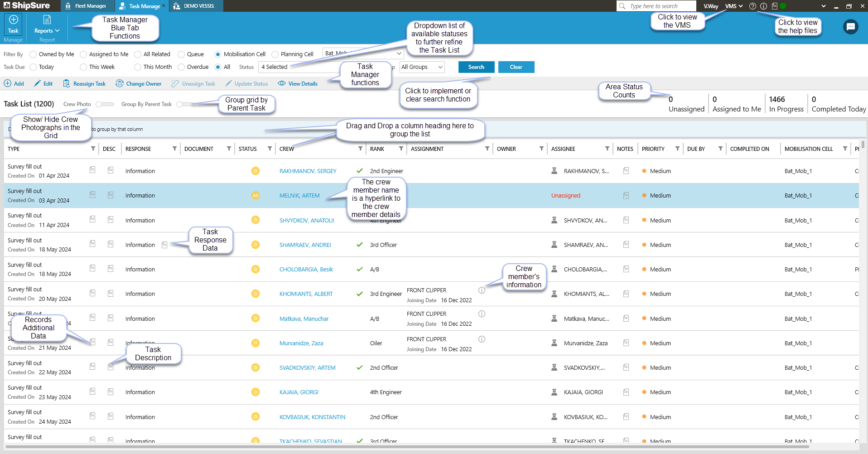The image size is (868, 454).
Task: Click the Task icon in blue ribbon
Action: coord(13,20)
